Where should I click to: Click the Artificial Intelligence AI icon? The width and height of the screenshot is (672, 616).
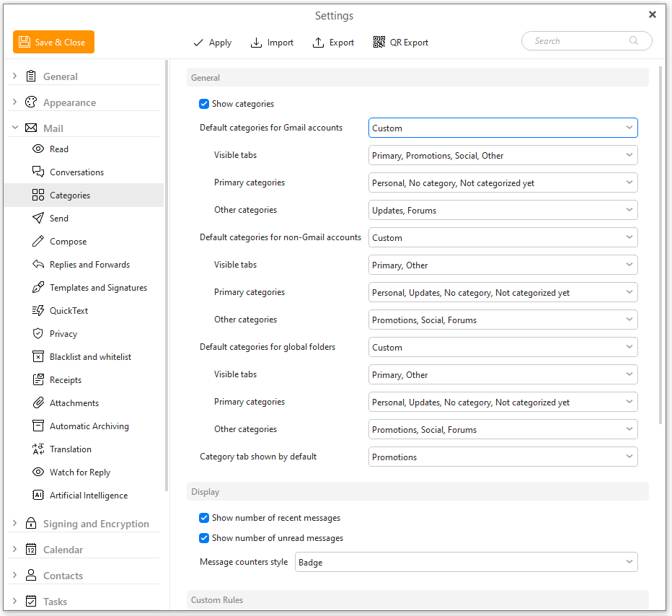point(38,495)
